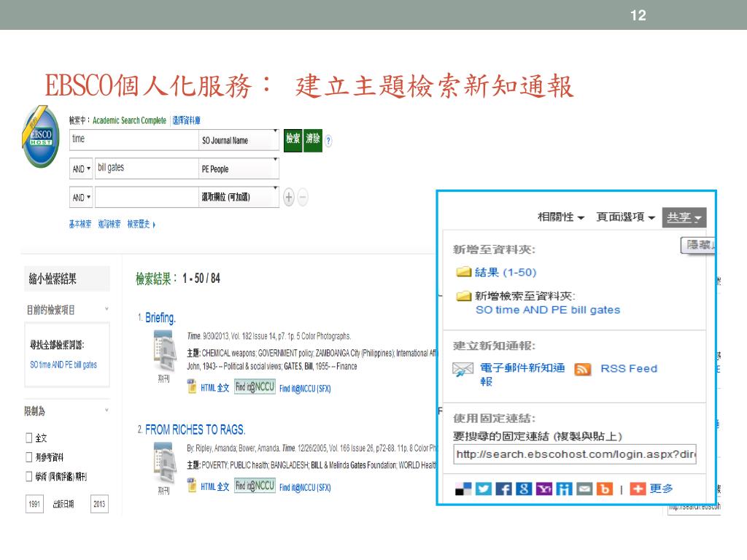
Task: Click HTML 全文 link for Briefing
Action: (215, 388)
